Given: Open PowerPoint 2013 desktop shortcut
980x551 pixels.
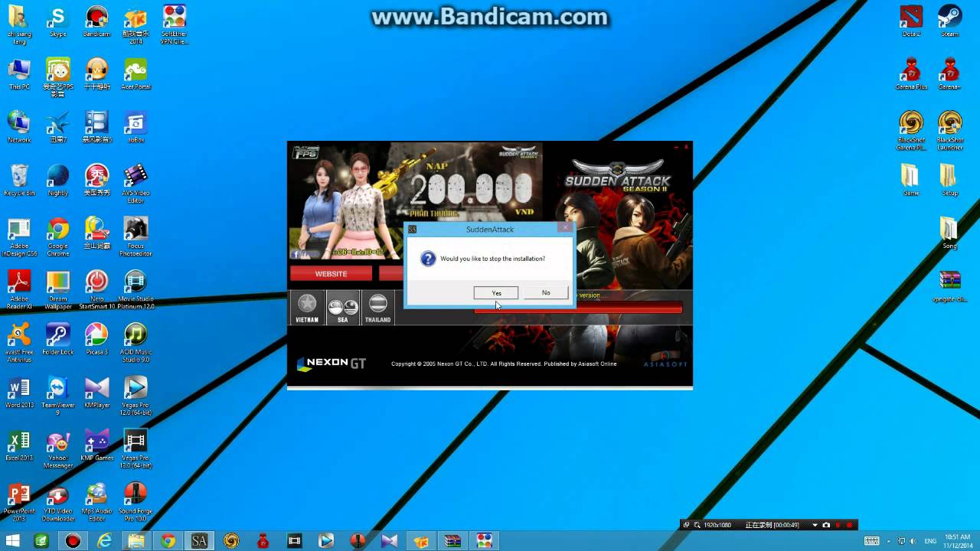Looking at the screenshot, I should click(19, 502).
